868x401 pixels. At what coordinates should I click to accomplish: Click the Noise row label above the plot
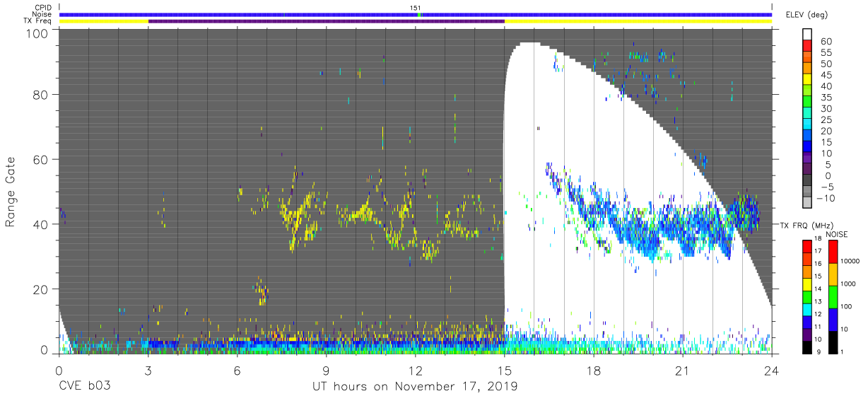(x=41, y=14)
